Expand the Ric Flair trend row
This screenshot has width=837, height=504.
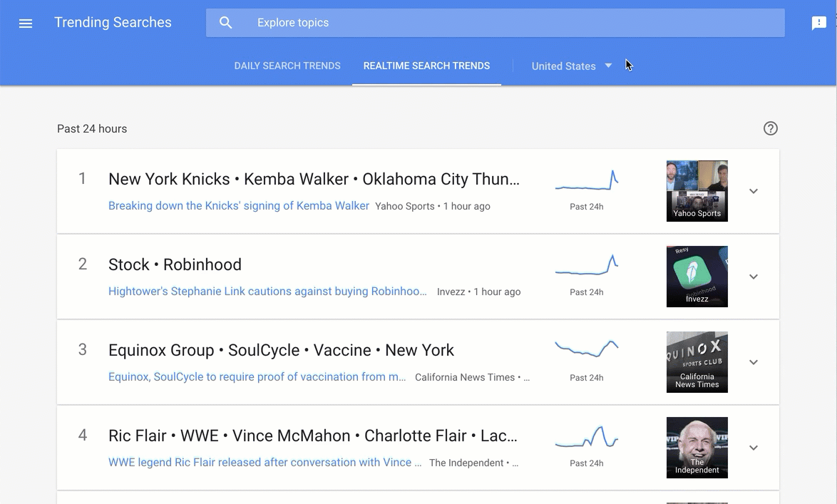[x=753, y=448]
